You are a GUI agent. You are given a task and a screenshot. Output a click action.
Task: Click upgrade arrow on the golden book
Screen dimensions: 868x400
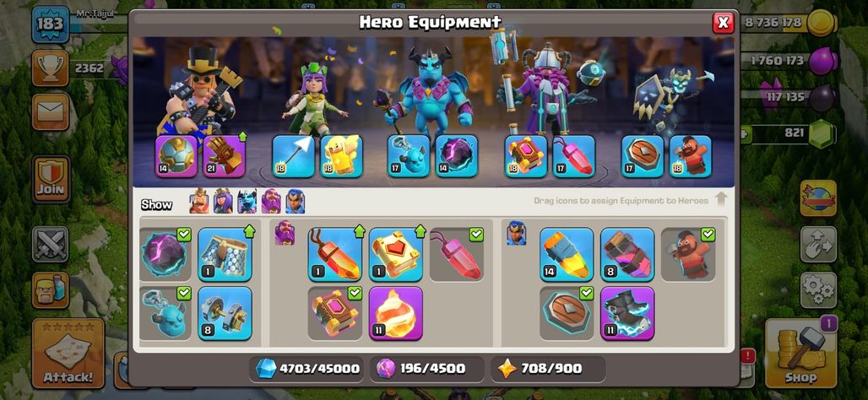[420, 231]
